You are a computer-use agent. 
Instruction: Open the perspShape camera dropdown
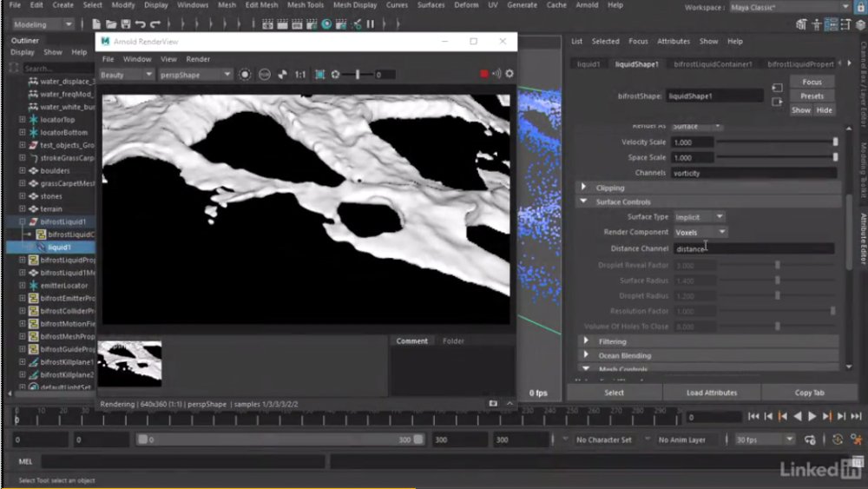pyautogui.click(x=194, y=75)
